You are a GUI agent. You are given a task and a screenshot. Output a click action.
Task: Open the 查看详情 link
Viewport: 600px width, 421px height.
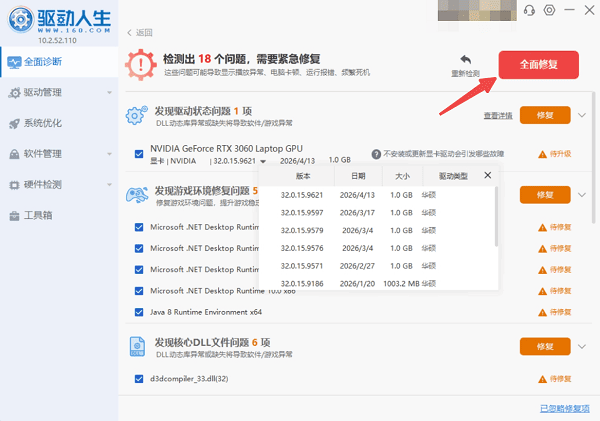tap(498, 116)
